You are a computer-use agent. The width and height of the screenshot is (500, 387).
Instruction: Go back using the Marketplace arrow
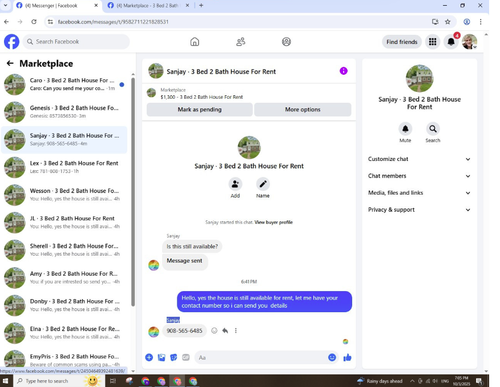[10, 63]
